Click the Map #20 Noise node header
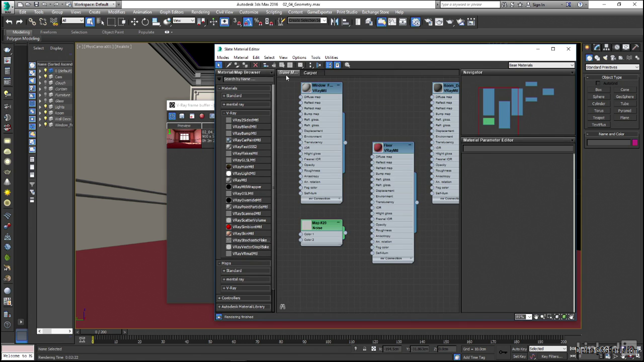Screen dimensions: 644x362 (x=321, y=225)
